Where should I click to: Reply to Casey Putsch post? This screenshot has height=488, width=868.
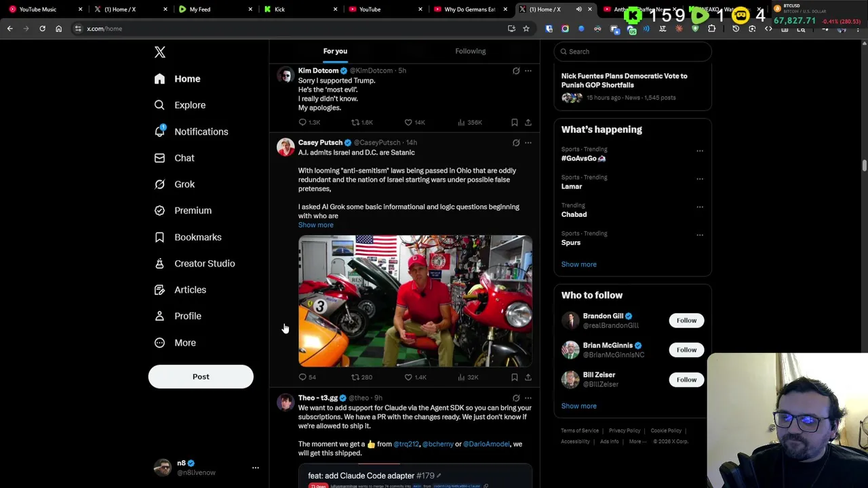[x=307, y=378]
